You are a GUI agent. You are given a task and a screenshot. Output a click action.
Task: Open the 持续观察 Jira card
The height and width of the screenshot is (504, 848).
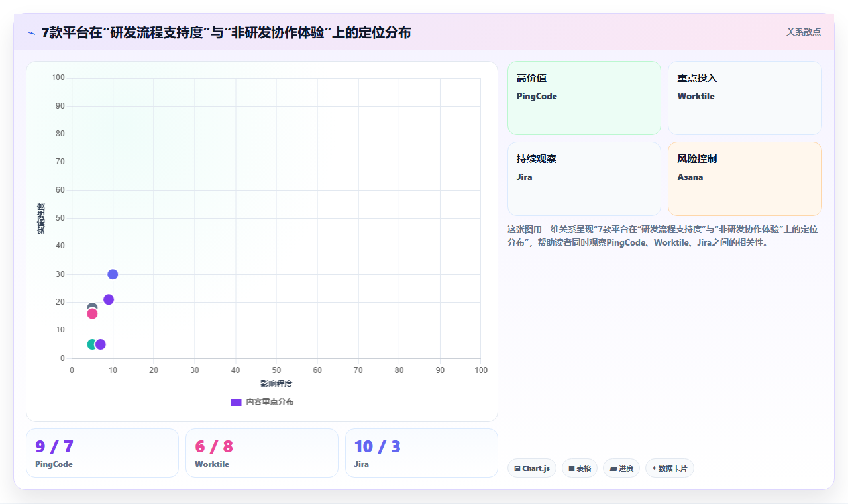[584, 179]
